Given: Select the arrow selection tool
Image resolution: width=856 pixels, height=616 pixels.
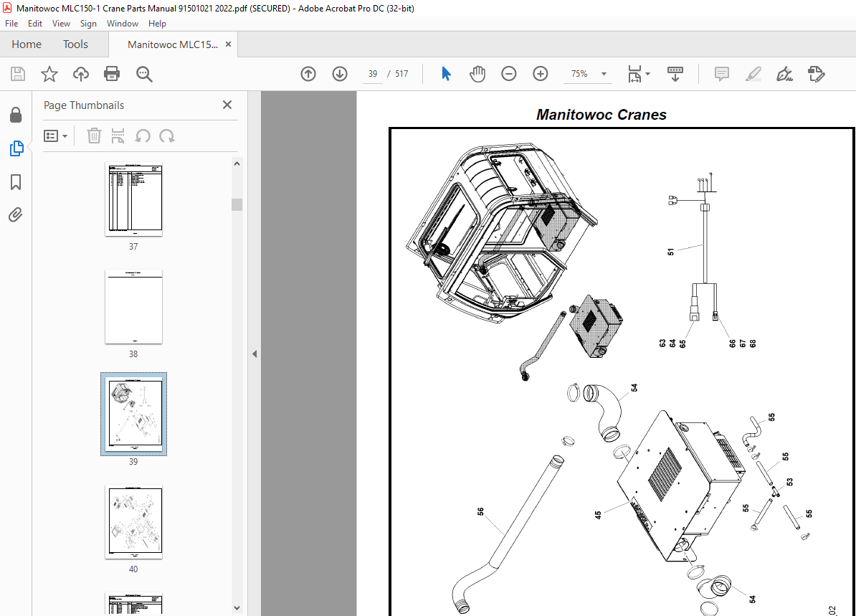Looking at the screenshot, I should click(446, 74).
